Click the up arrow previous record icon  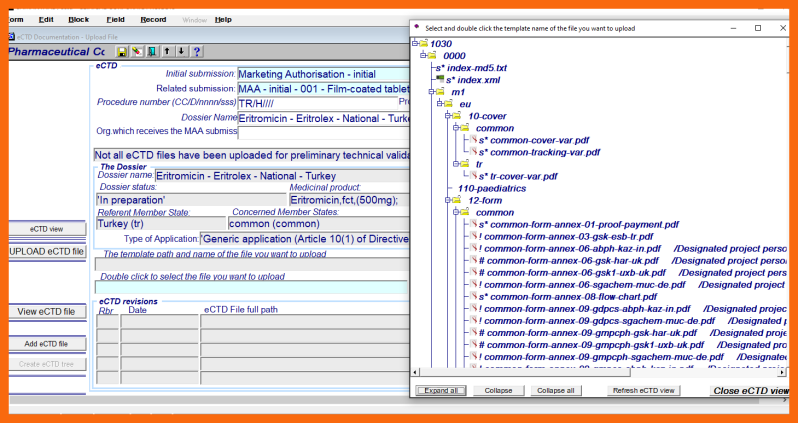point(166,52)
